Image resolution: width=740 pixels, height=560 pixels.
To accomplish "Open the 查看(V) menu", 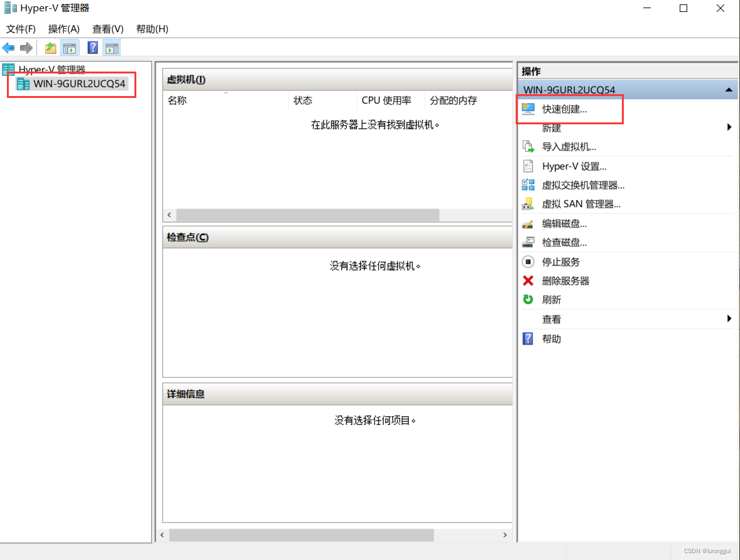I will tap(107, 29).
